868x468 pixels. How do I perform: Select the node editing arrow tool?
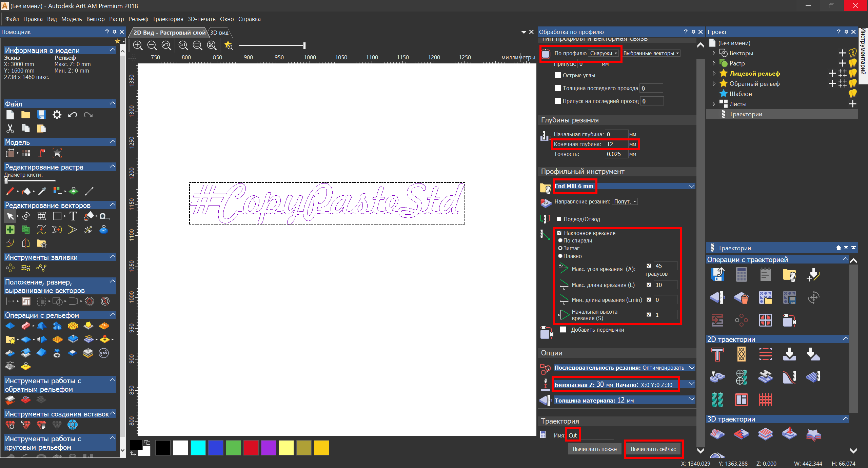(x=10, y=216)
